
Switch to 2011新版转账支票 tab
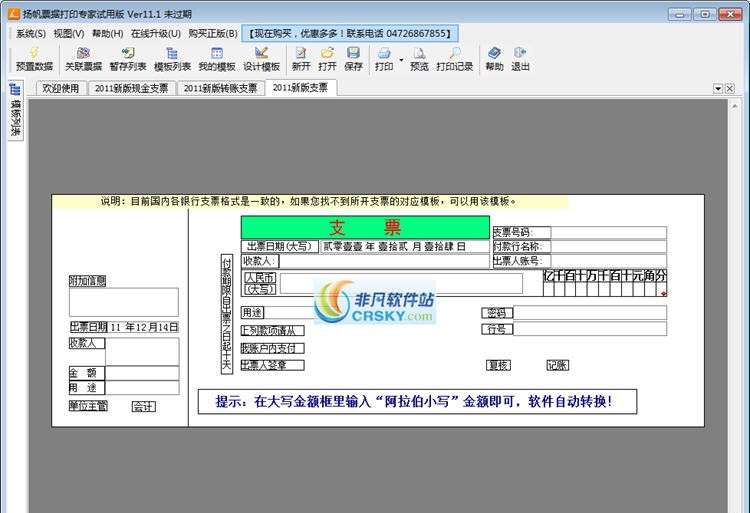[221, 88]
